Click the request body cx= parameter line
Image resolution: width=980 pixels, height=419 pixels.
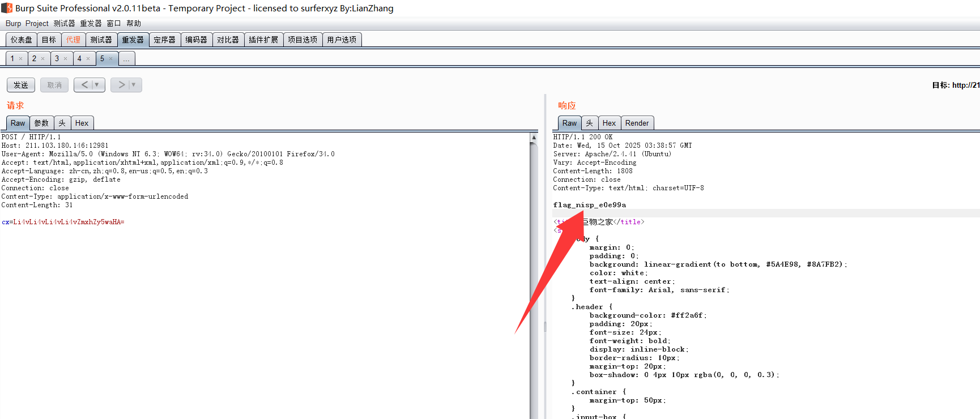(x=63, y=222)
